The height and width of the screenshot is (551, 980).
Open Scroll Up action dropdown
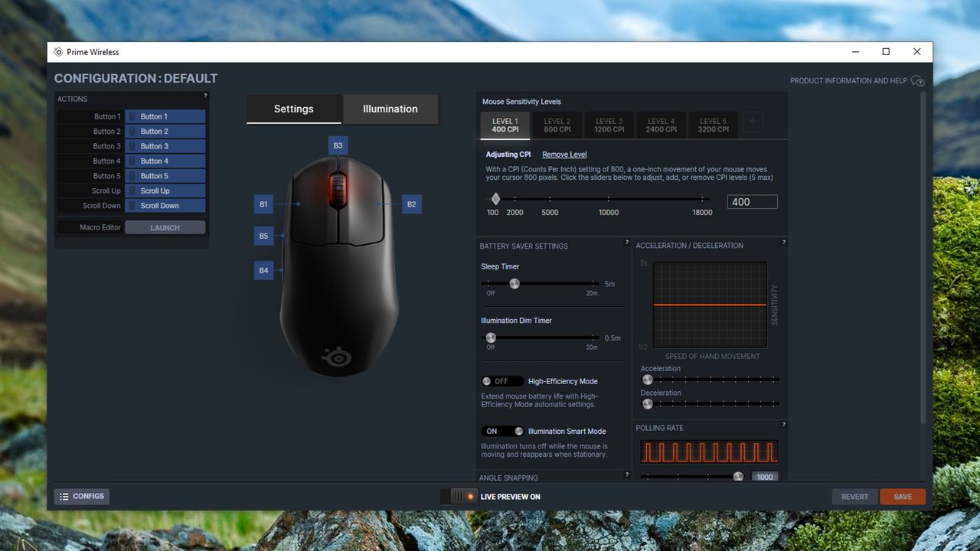point(165,191)
